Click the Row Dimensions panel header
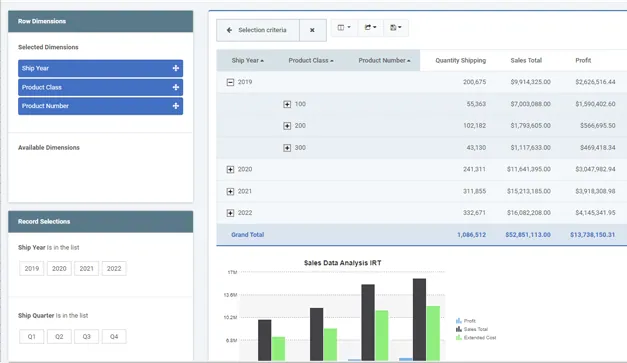The height and width of the screenshot is (363, 627). pyautogui.click(x=100, y=21)
